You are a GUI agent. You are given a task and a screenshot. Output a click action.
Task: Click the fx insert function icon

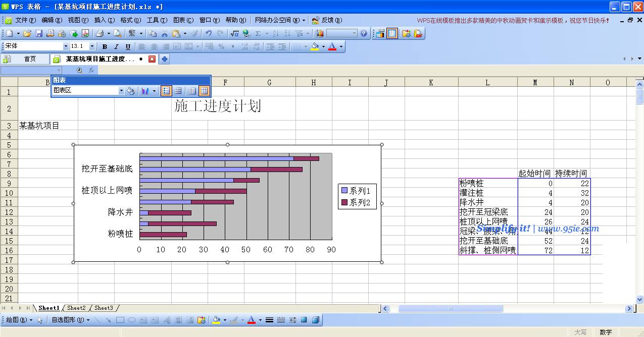point(91,71)
